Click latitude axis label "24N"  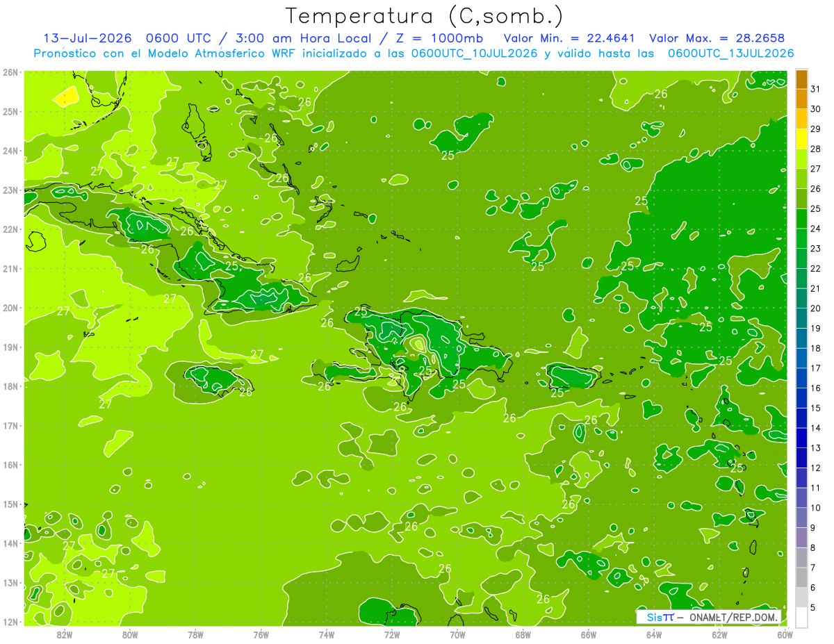click(x=10, y=151)
